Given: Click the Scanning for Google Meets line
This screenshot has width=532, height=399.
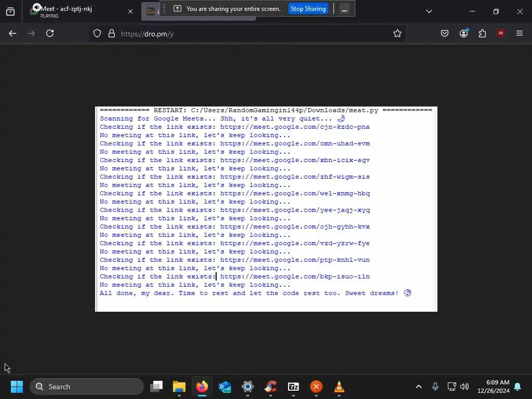Looking at the screenshot, I should 222,118.
